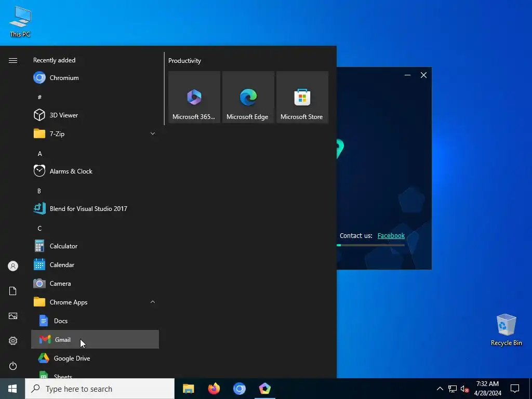Click the Chrome Apps folder icon

39,302
